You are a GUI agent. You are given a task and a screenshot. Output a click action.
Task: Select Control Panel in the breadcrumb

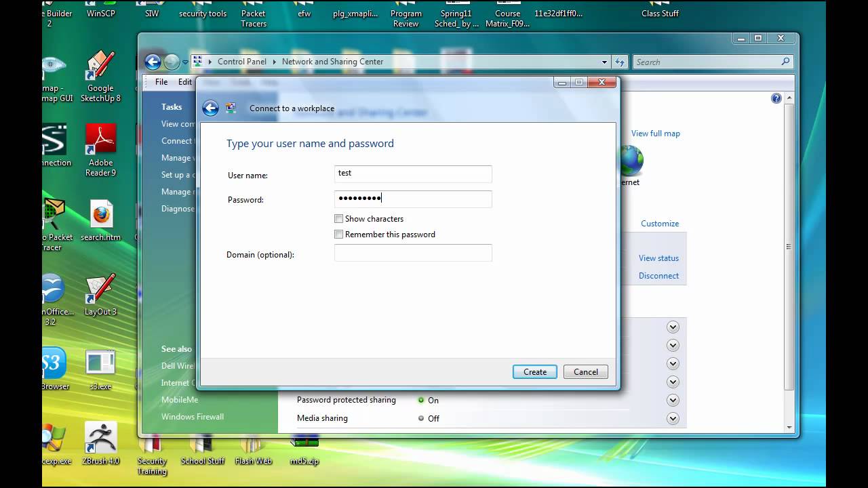click(242, 62)
